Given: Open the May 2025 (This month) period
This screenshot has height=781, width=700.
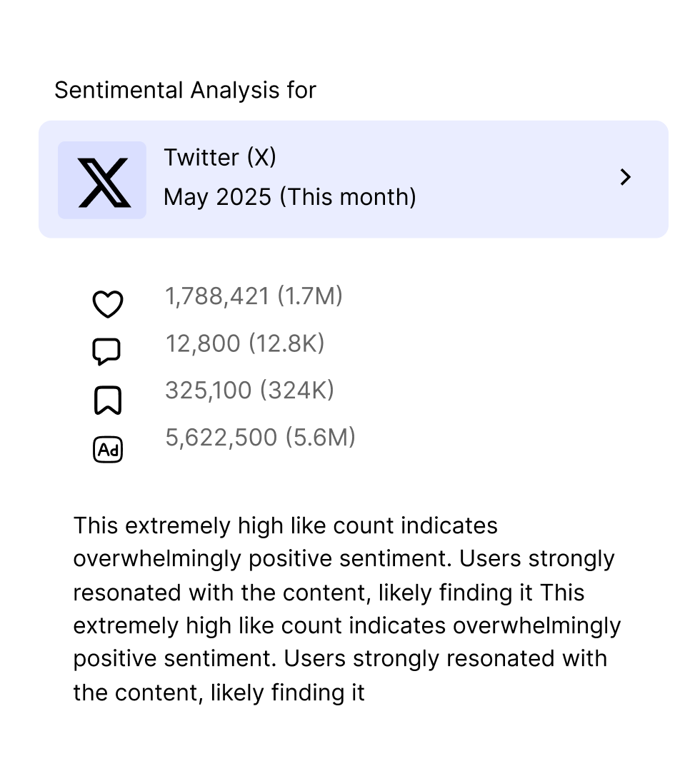Looking at the screenshot, I should click(290, 197).
